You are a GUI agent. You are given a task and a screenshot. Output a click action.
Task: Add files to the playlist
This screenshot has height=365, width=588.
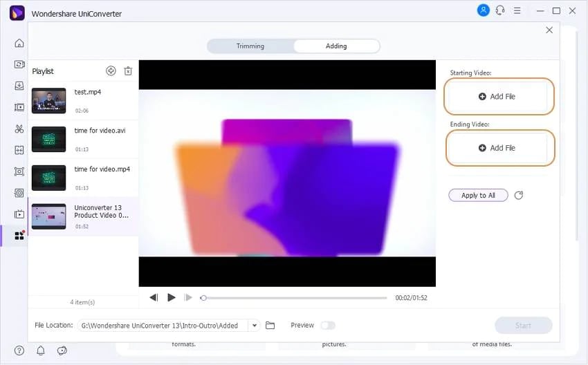(x=111, y=71)
